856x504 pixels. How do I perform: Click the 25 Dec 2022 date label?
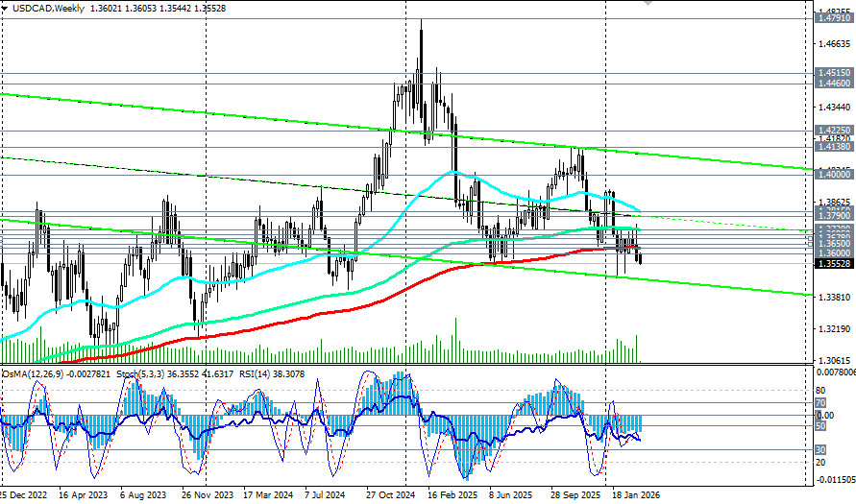(23, 495)
